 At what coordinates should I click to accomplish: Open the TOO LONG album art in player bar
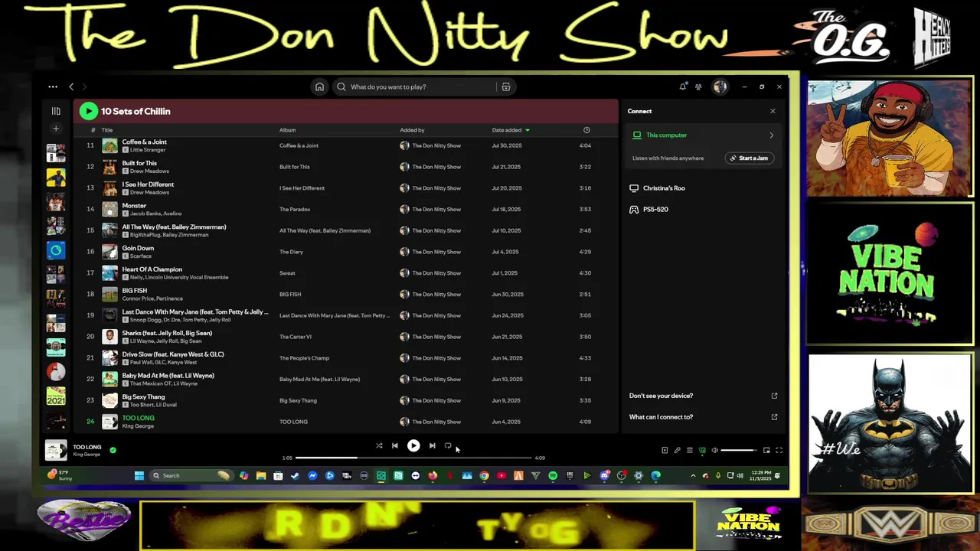coord(56,450)
